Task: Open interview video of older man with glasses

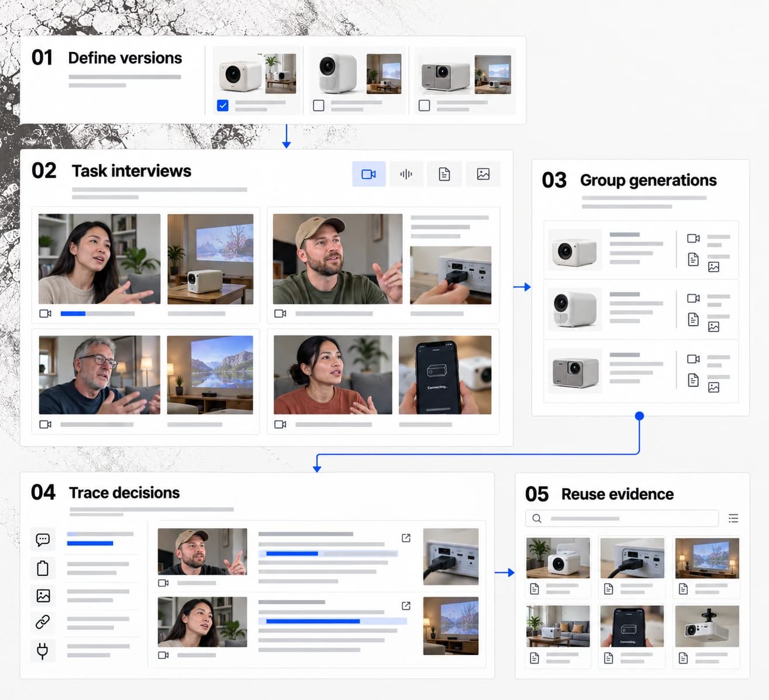Action: coord(99,375)
